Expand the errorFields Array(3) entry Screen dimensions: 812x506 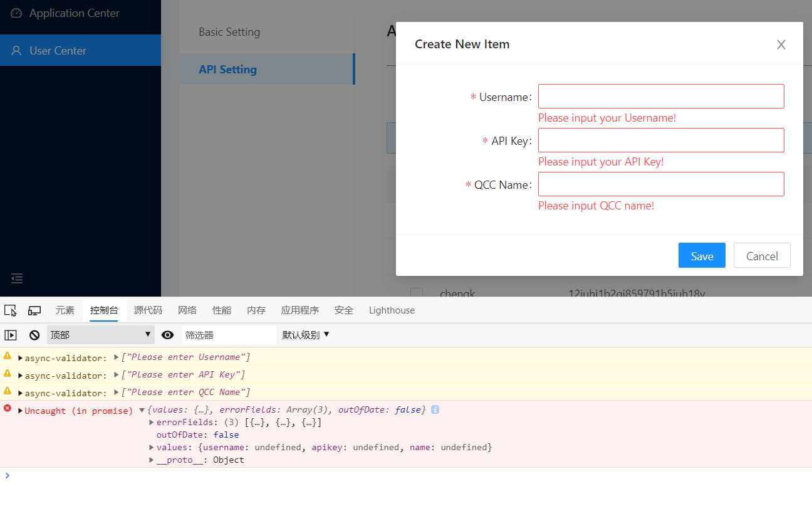point(151,422)
